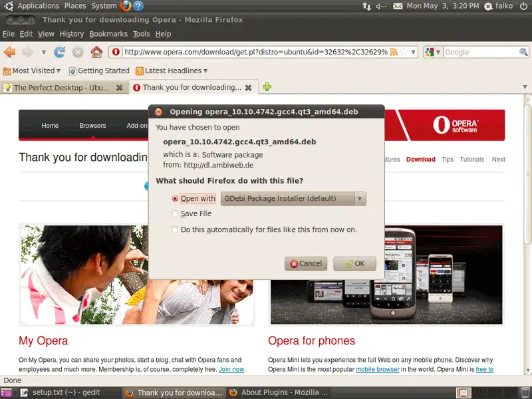532x399 pixels.
Task: Open the volume control icon
Action: tap(381, 6)
